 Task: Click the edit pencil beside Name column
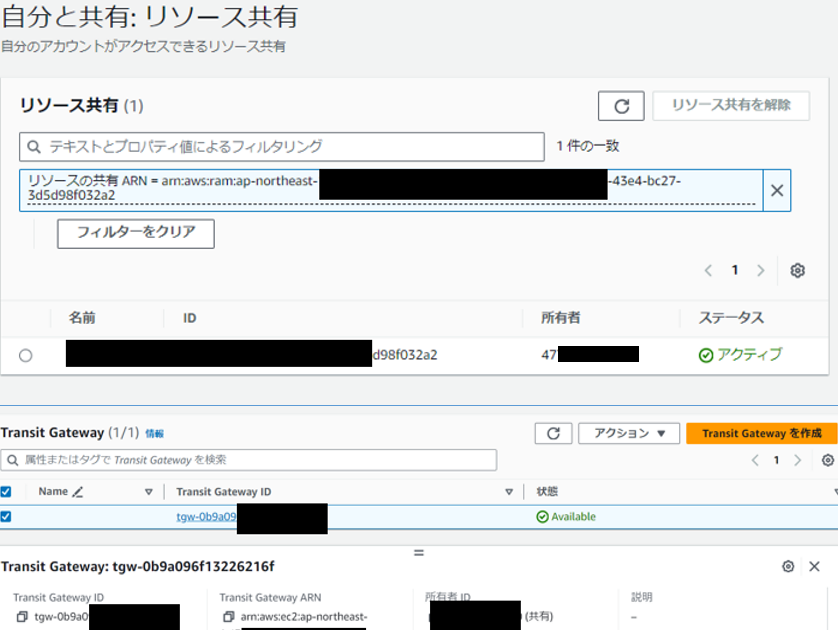(78, 492)
